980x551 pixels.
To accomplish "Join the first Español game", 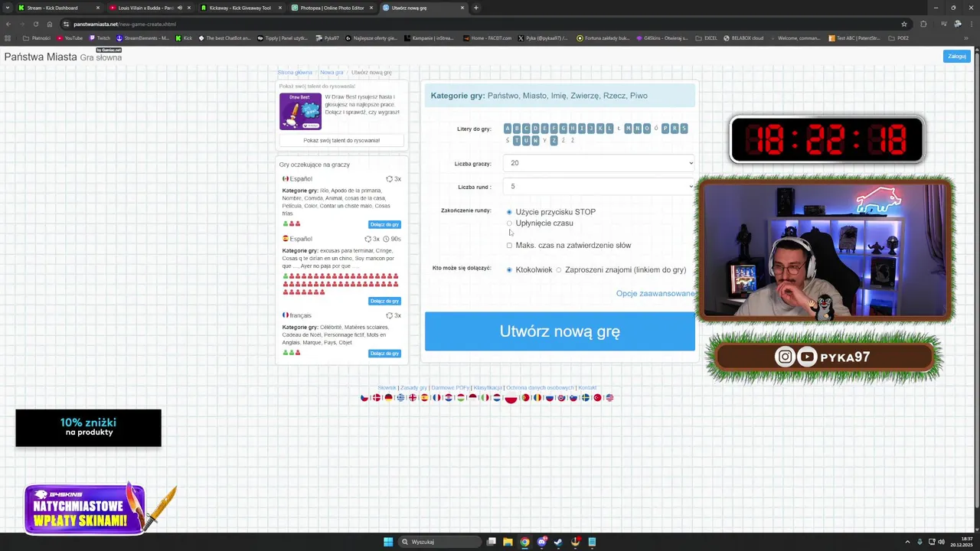I will pyautogui.click(x=384, y=224).
